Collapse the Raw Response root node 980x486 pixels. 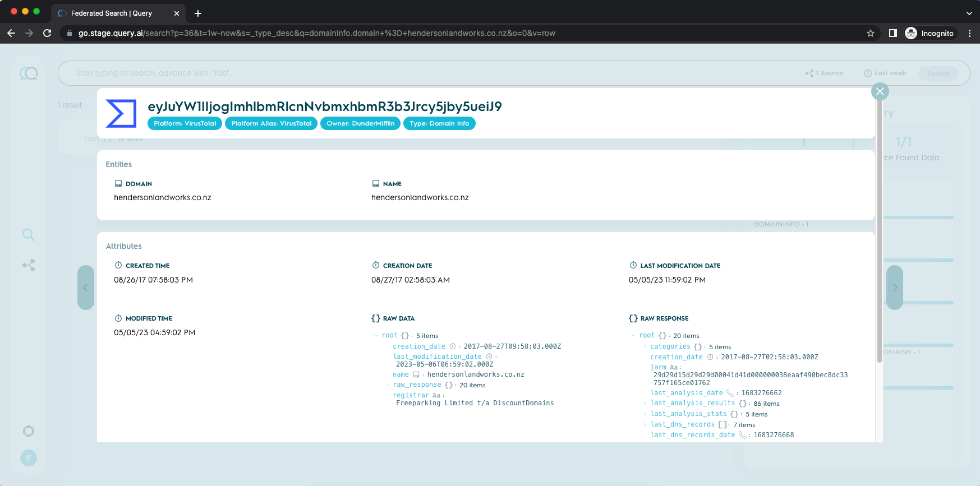click(x=633, y=336)
